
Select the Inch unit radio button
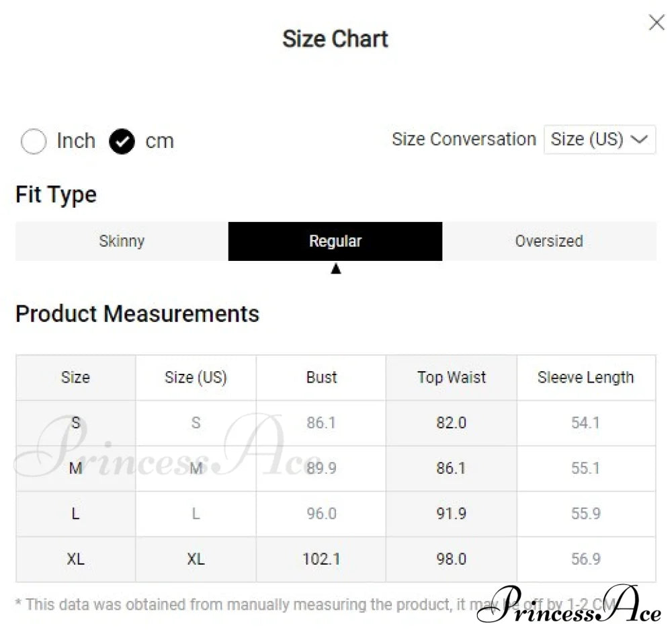pyautogui.click(x=34, y=141)
